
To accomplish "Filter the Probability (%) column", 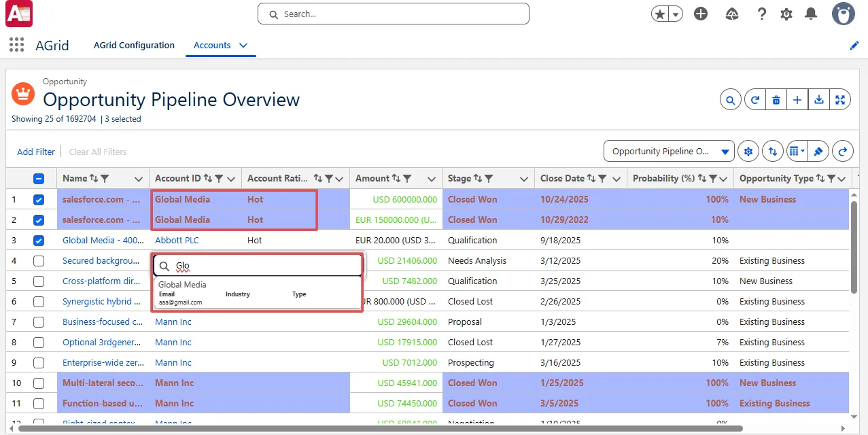I will pyautogui.click(x=713, y=179).
